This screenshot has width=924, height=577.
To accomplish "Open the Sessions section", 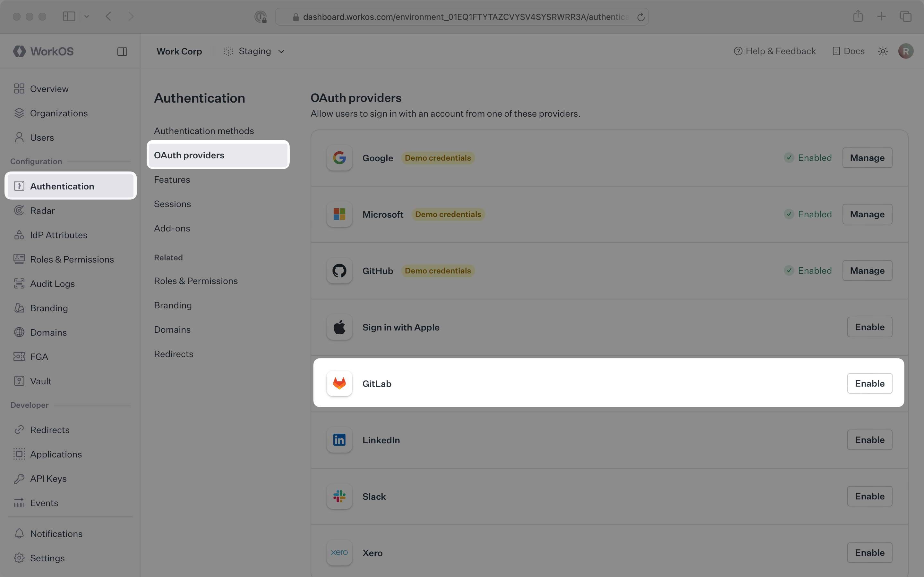I will click(x=172, y=204).
